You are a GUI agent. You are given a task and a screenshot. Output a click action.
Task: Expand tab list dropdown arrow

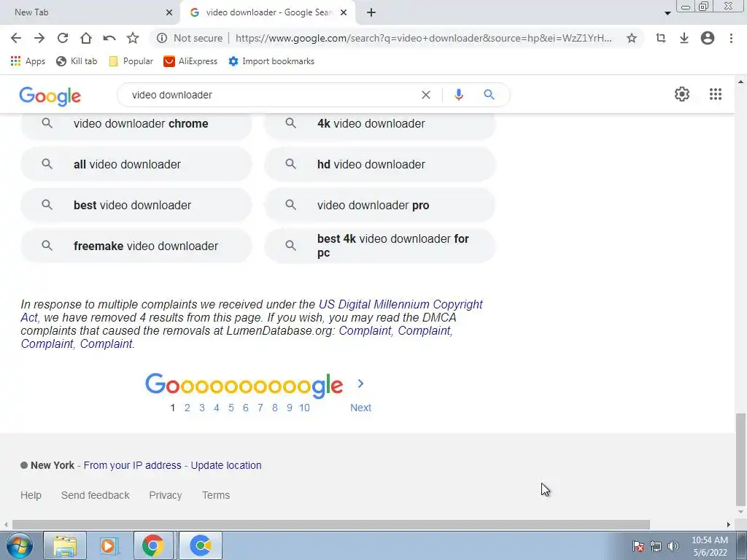[x=667, y=13]
